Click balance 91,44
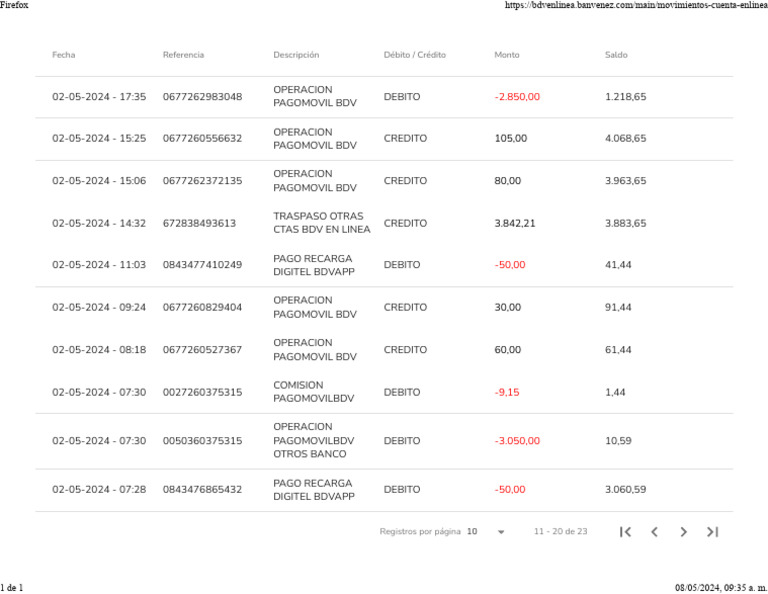 [x=618, y=308]
